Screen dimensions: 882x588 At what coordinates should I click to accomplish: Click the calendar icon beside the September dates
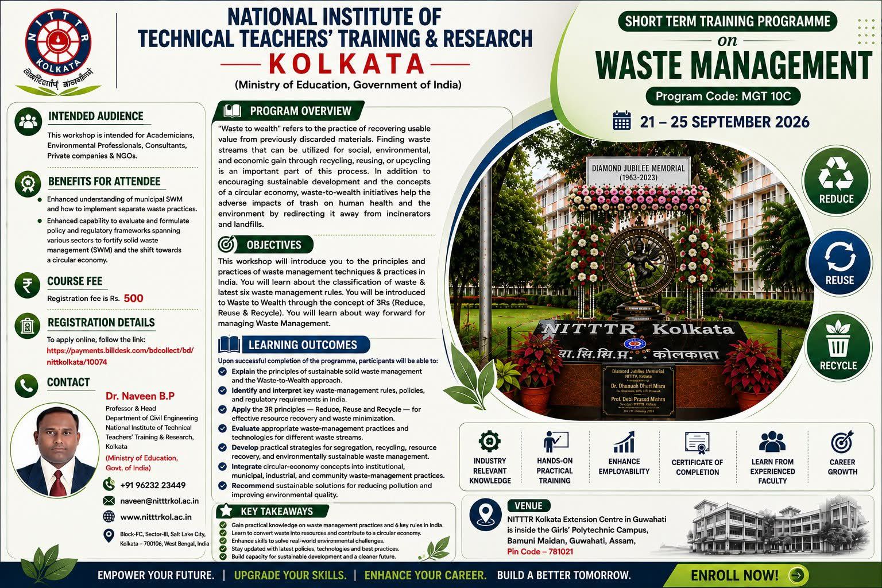pos(622,121)
